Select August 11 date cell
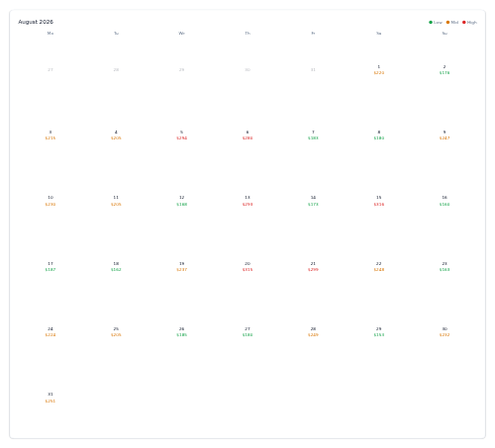This screenshot has height=448, width=495. (116, 201)
